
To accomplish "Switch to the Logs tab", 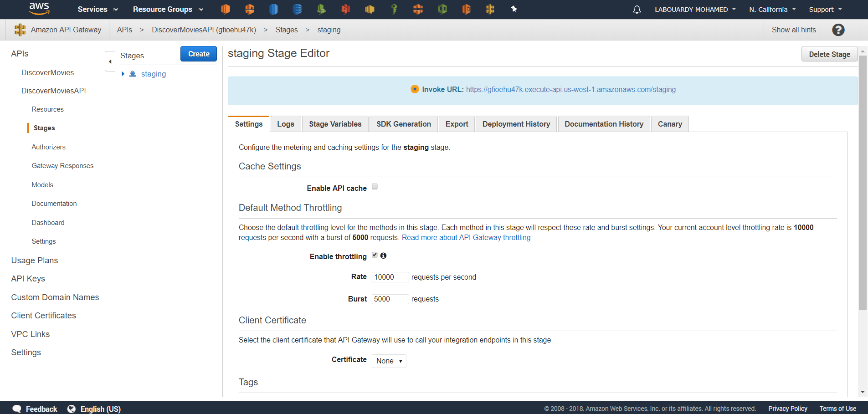I will [286, 124].
